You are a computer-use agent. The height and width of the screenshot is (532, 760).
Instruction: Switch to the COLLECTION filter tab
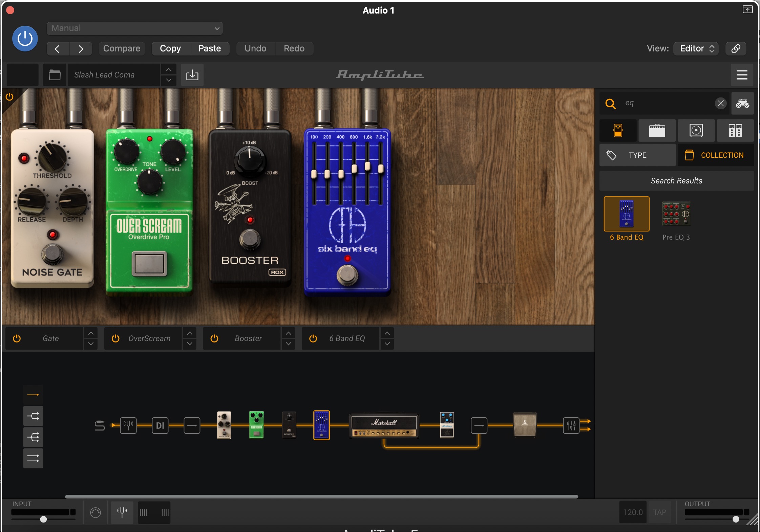point(716,155)
